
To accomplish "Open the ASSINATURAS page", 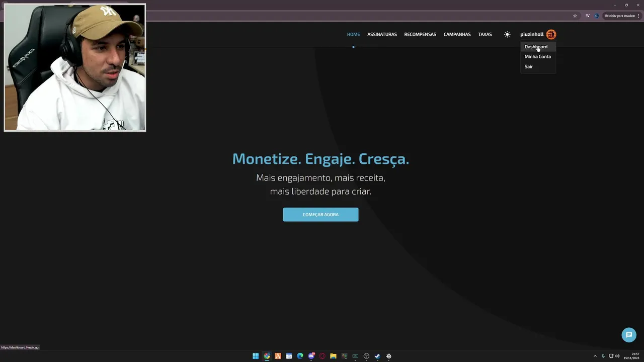I will pos(382,34).
